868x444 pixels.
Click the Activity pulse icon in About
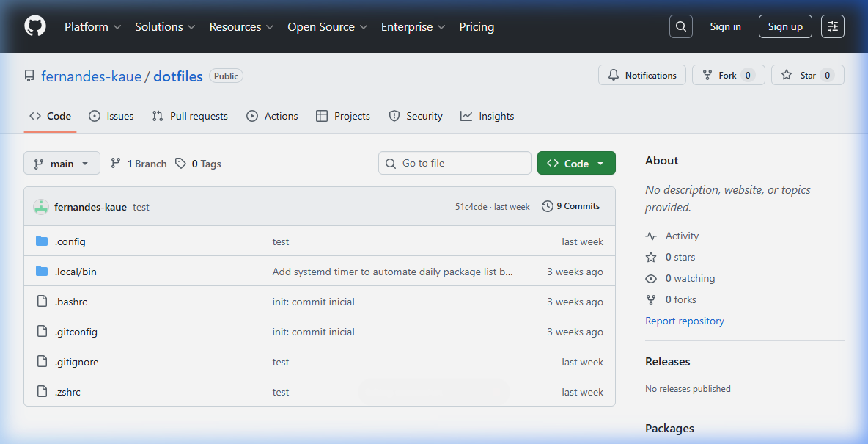[x=651, y=236]
